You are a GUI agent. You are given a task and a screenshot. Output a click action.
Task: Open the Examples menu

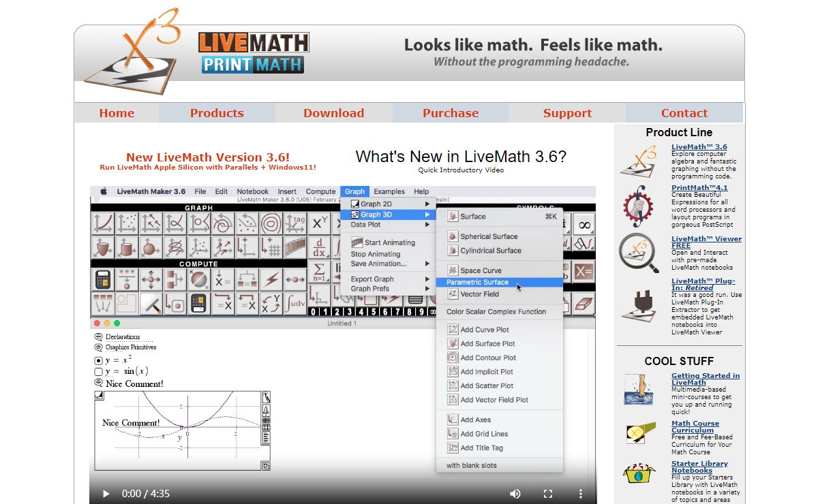[389, 191]
